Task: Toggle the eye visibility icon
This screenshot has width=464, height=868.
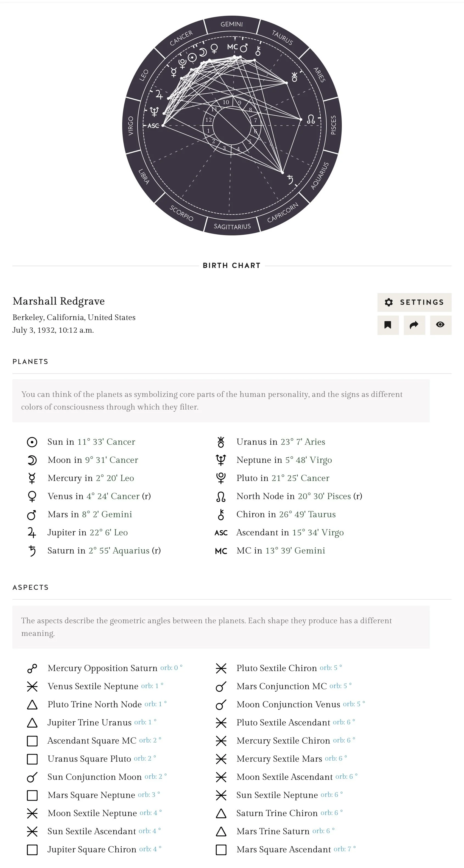Action: point(440,325)
